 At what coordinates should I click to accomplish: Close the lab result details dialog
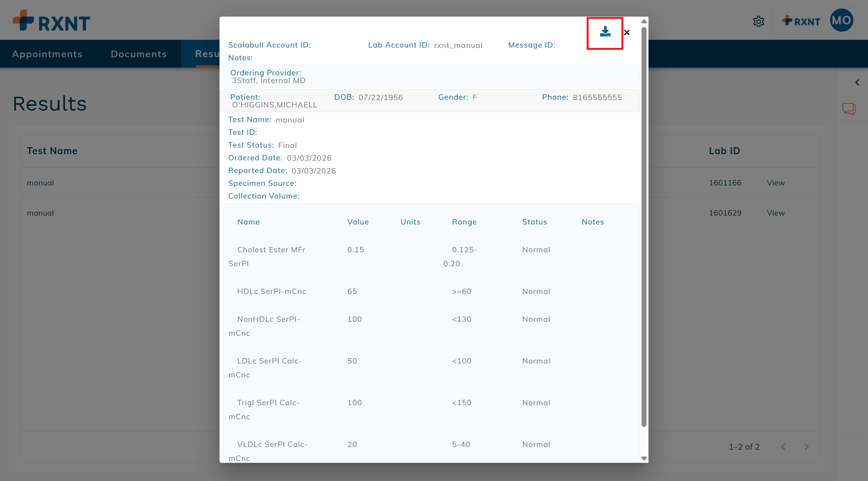(627, 32)
